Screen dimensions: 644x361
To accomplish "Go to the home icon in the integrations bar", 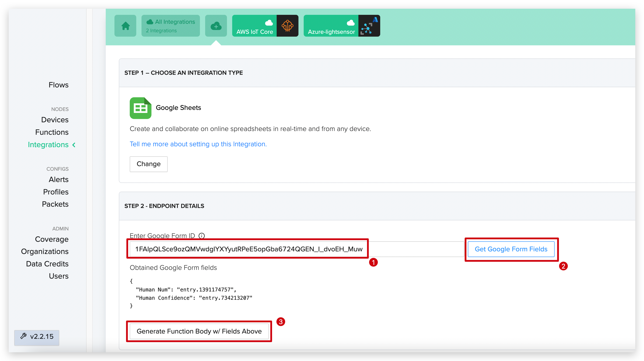I will (126, 26).
